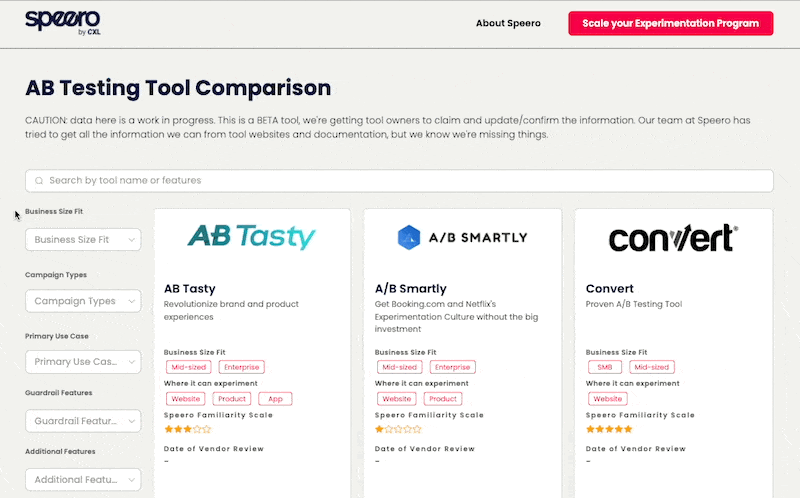Click 'Proven A/B Testing Tool' description
Viewport: 800px width, 498px height.
point(634,304)
